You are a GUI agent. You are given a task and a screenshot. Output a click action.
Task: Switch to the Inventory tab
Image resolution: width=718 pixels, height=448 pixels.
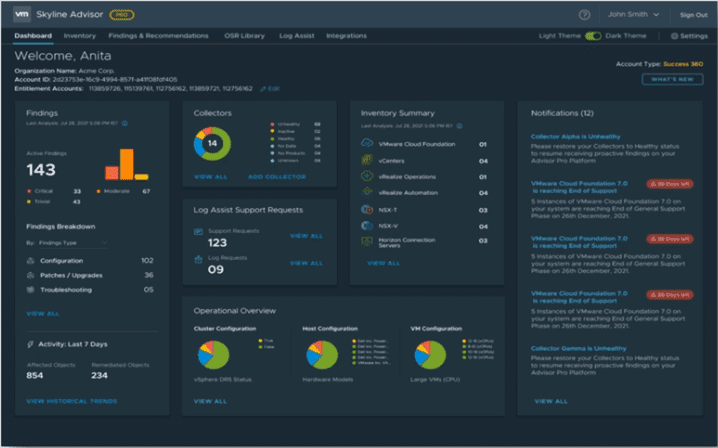click(x=79, y=36)
